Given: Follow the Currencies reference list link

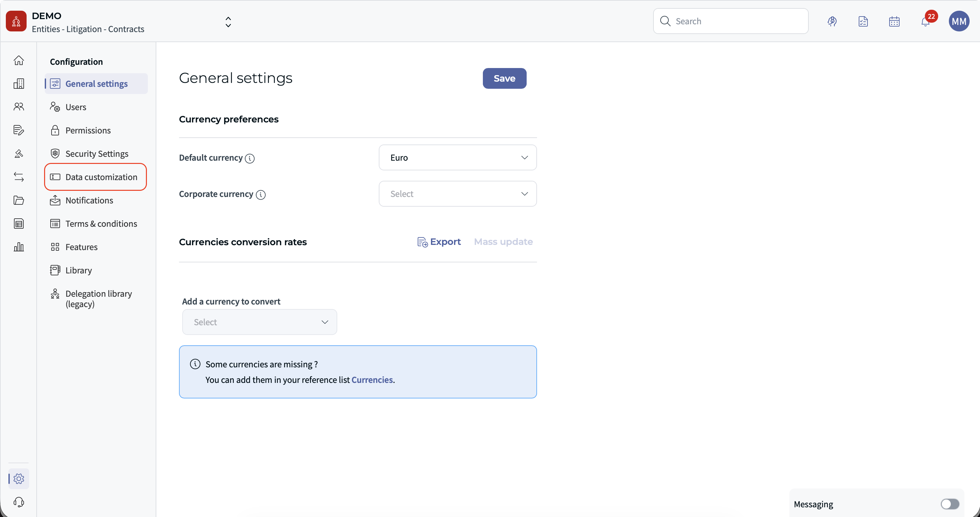Looking at the screenshot, I should (x=372, y=380).
